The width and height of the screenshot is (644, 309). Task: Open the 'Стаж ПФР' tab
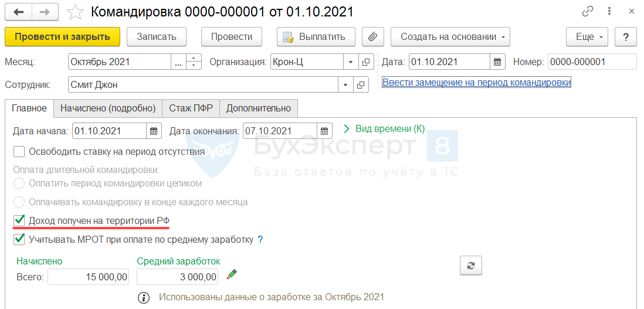191,108
